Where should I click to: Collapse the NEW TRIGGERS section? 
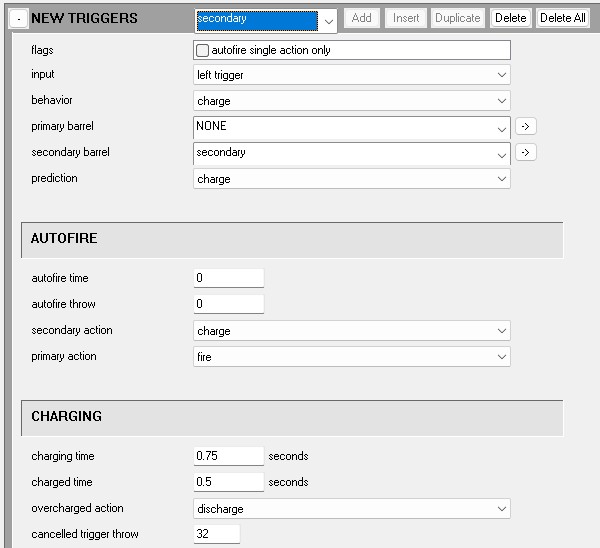[x=19, y=19]
